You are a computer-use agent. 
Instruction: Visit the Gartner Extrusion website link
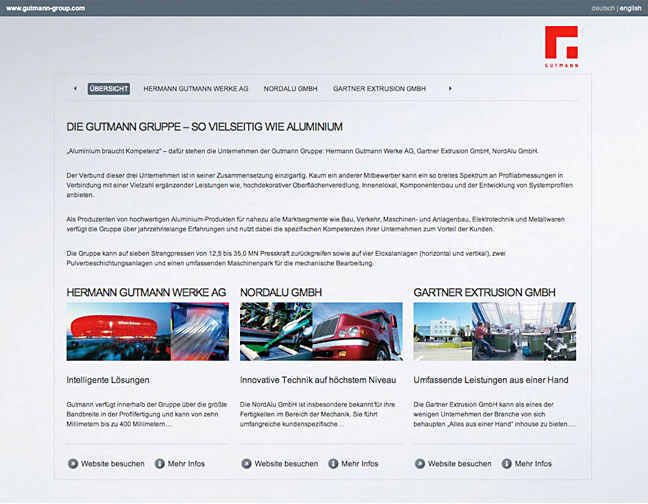tap(460, 464)
